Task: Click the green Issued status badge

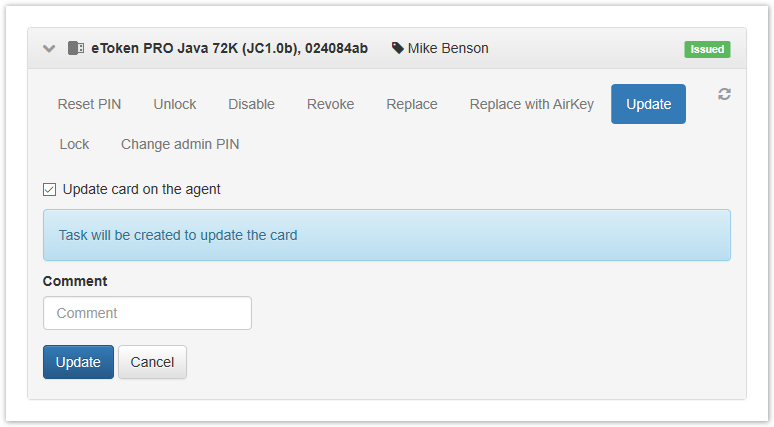Action: point(707,49)
